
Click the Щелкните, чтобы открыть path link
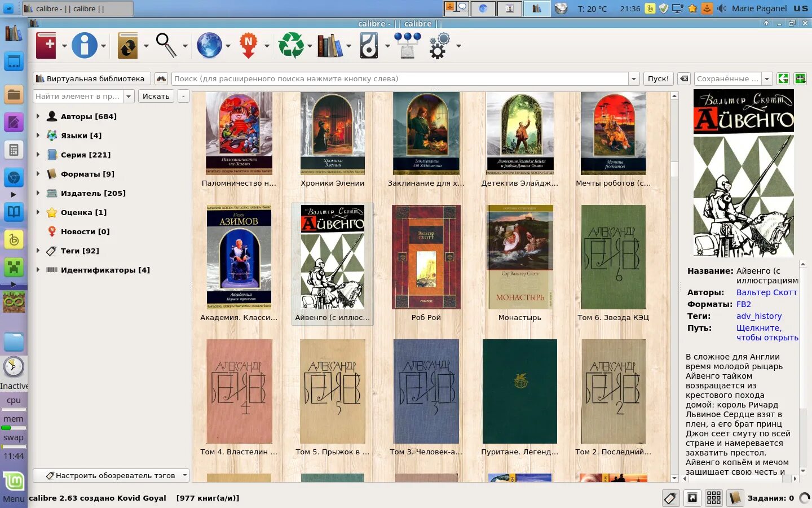click(x=767, y=332)
